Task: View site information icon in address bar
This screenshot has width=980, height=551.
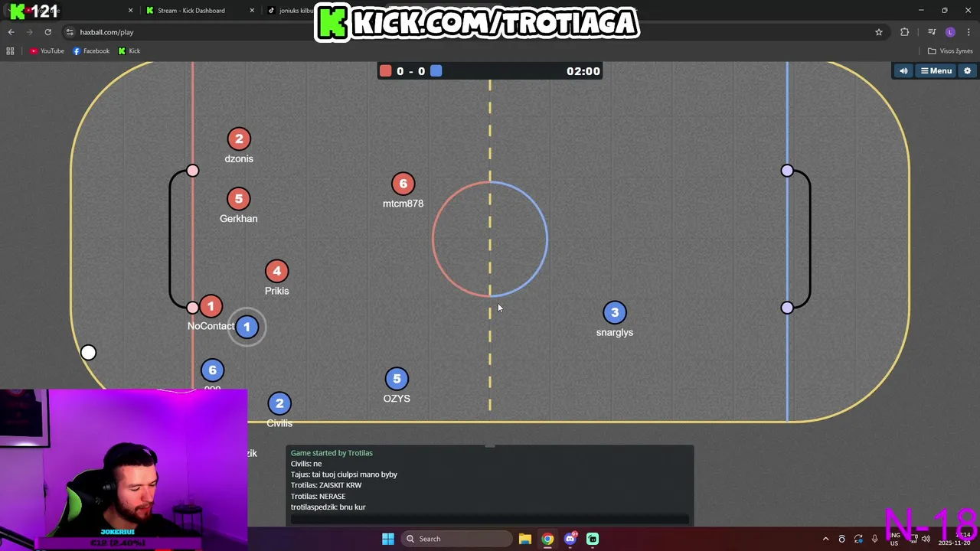Action: [70, 32]
